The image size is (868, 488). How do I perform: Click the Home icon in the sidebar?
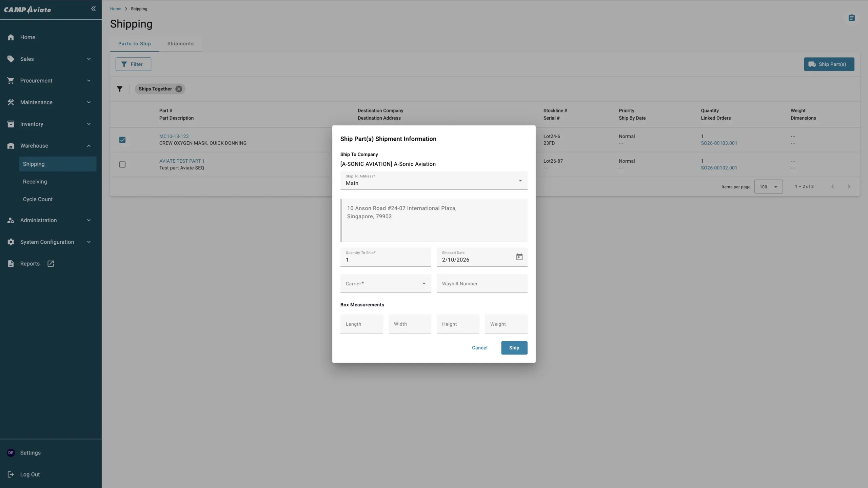pyautogui.click(x=11, y=37)
